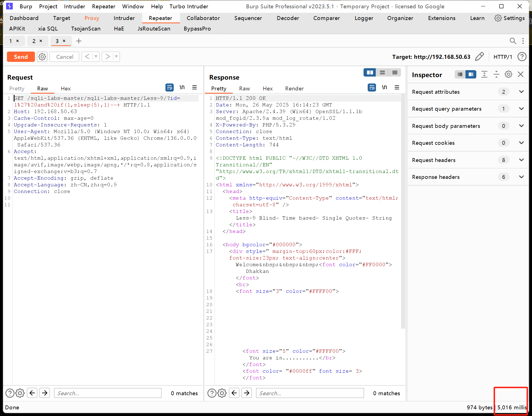This screenshot has height=416, width=532.
Task: Add a new Repeater tab
Action: click(79, 41)
